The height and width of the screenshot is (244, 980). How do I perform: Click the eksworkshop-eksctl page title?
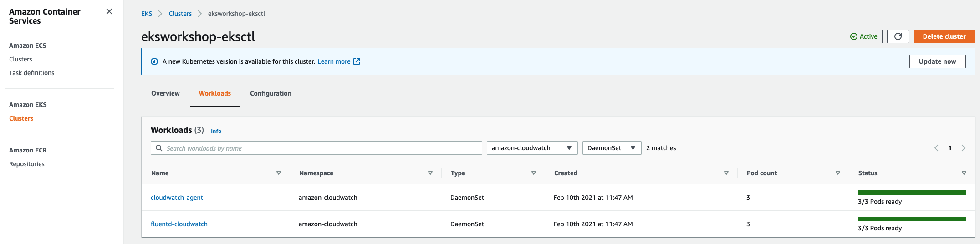198,36
